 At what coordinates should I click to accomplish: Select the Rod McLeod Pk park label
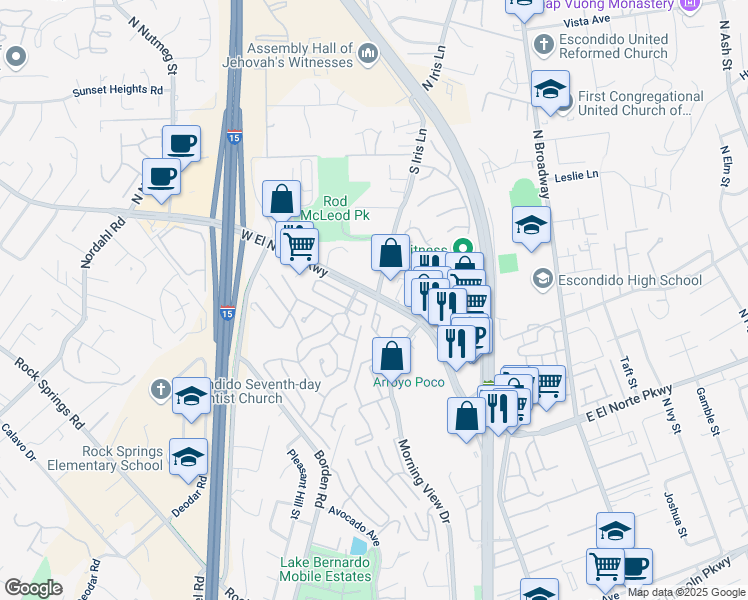click(335, 208)
